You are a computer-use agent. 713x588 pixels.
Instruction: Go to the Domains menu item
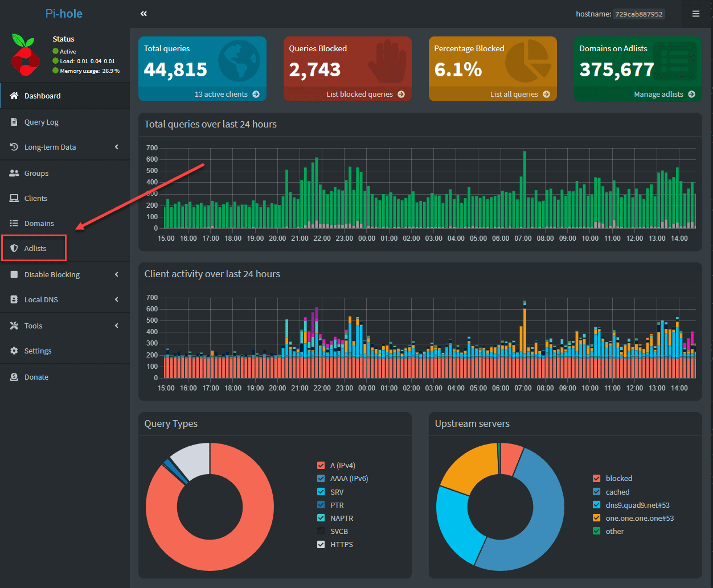[39, 224]
